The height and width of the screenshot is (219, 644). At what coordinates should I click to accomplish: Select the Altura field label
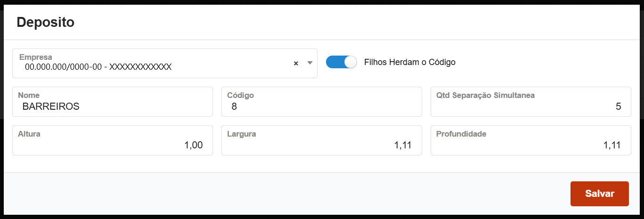point(29,134)
